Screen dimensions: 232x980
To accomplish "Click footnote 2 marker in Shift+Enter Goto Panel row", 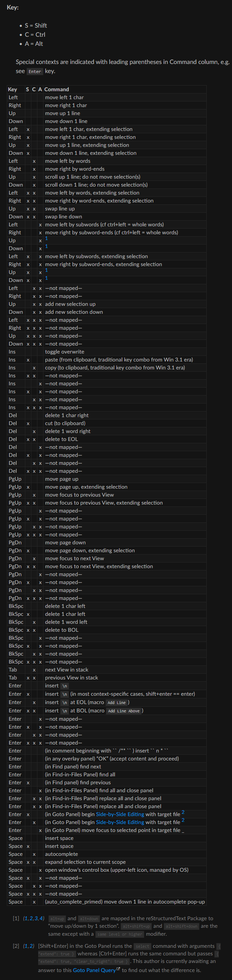I will pos(183,812).
